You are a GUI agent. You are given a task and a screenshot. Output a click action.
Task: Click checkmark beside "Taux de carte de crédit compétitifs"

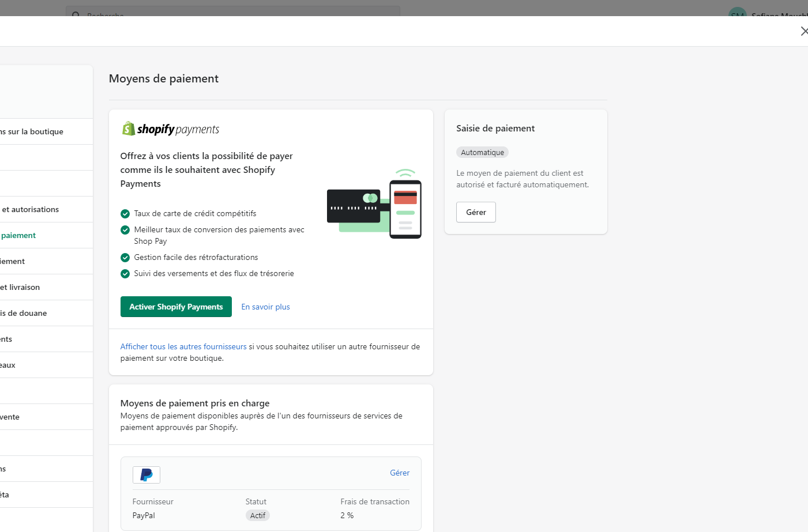point(125,214)
